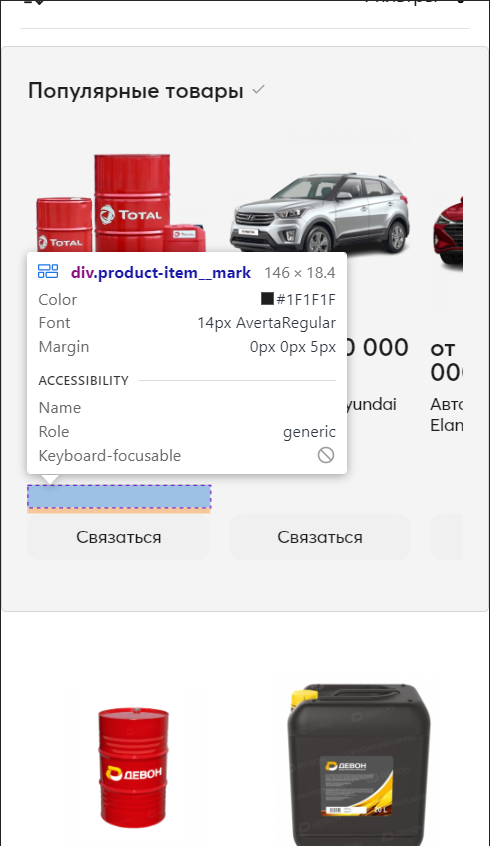Click the generic role value in tooltip
Viewport: 490px width, 846px height.
coord(309,432)
